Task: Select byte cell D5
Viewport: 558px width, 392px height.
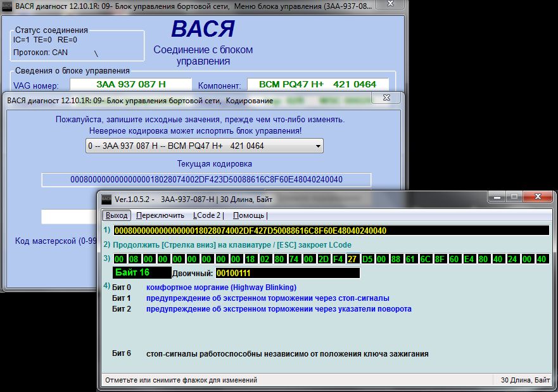Action: coord(367,259)
